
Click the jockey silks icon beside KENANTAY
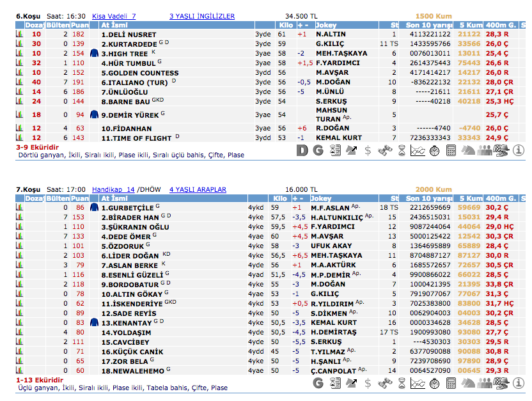tap(93, 322)
